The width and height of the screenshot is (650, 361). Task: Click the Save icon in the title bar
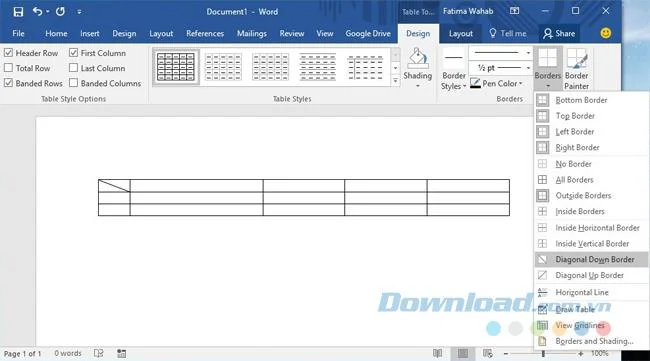tap(18, 12)
